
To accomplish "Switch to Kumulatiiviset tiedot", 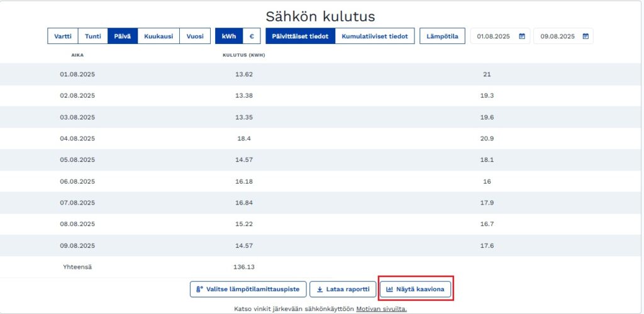I will (375, 36).
